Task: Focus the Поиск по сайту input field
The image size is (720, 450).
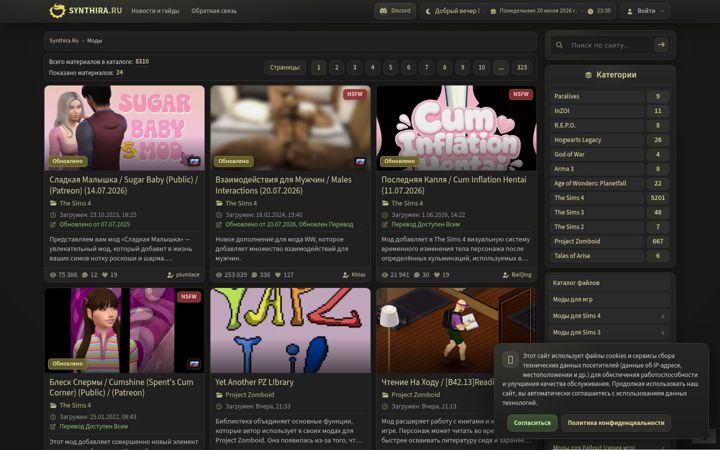Action: pos(609,45)
